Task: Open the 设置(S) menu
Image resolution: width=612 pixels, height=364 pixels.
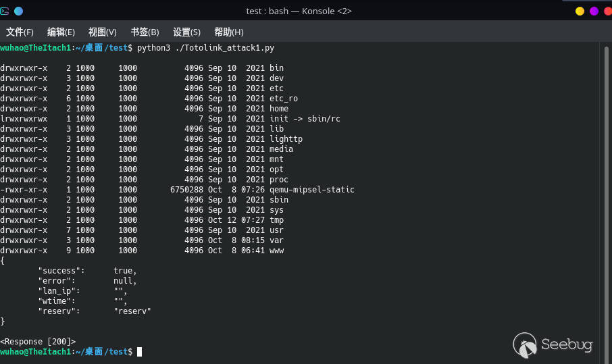Action: tap(186, 32)
